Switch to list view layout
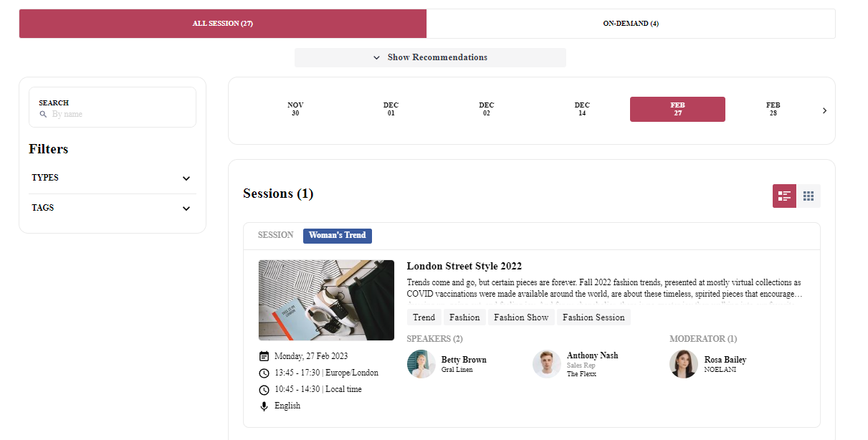 pyautogui.click(x=784, y=196)
